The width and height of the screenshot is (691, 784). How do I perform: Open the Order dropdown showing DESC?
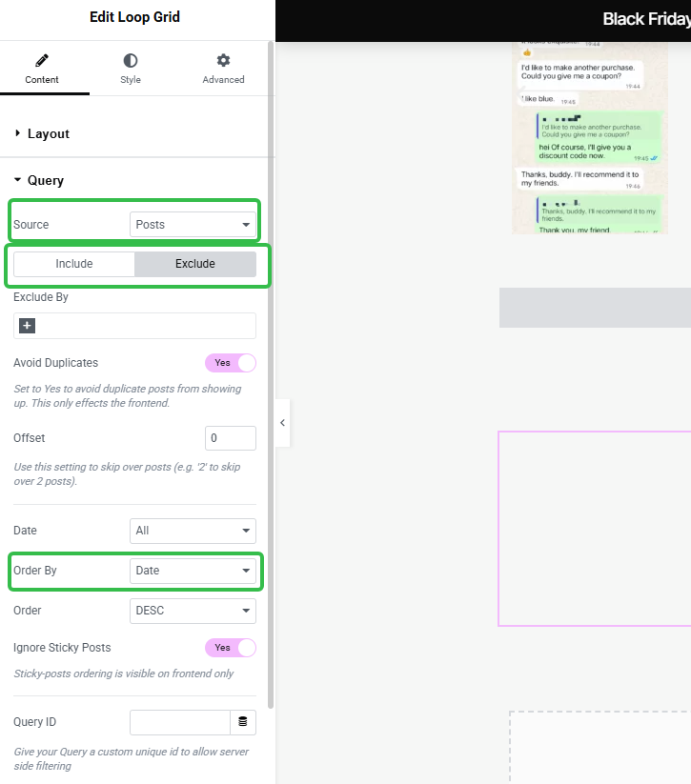(x=193, y=611)
